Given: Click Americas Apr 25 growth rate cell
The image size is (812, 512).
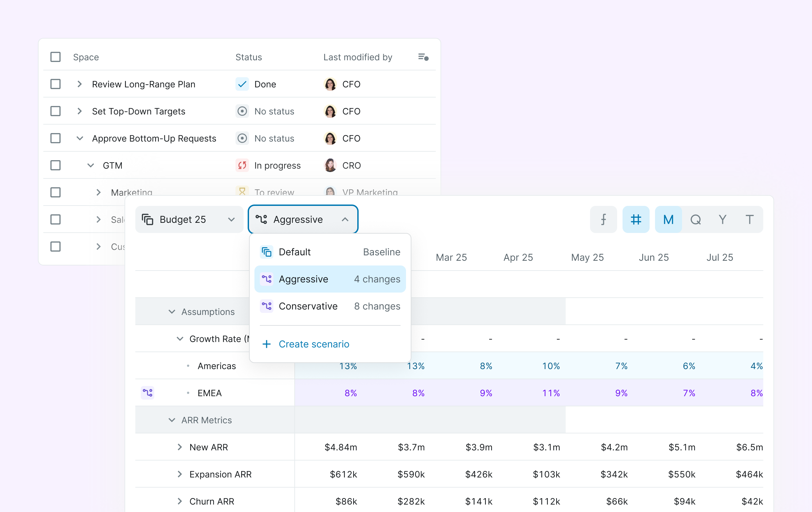Looking at the screenshot, I should [551, 366].
